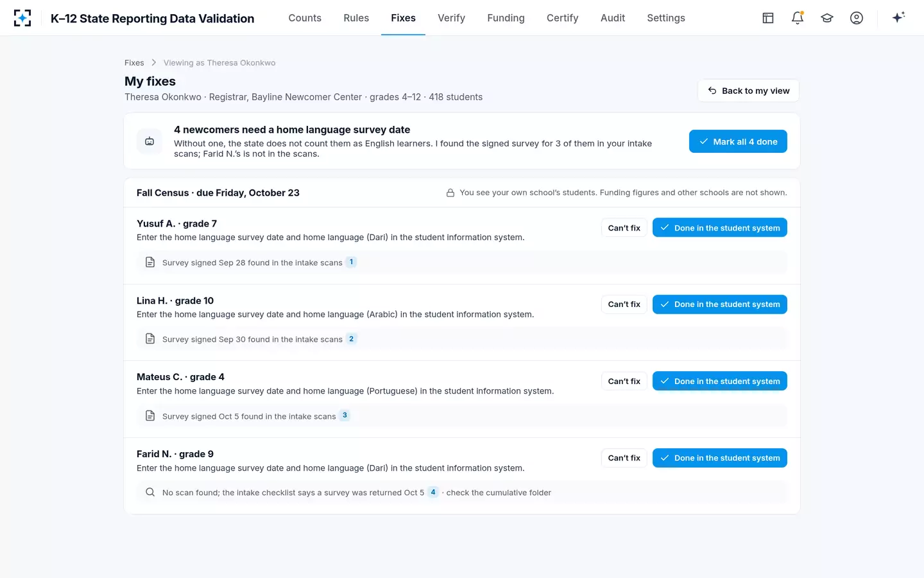The height and width of the screenshot is (578, 924).
Task: Click the search icon in Farid N. row
Action: (x=150, y=492)
